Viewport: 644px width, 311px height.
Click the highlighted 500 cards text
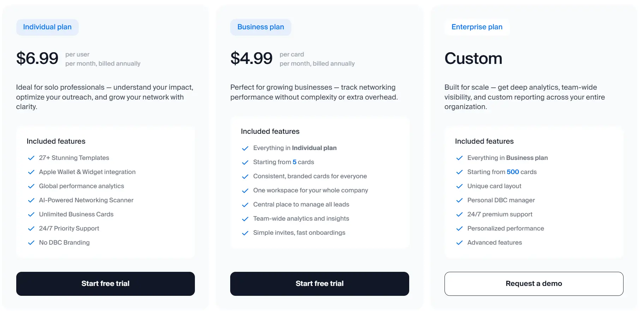[x=513, y=172]
